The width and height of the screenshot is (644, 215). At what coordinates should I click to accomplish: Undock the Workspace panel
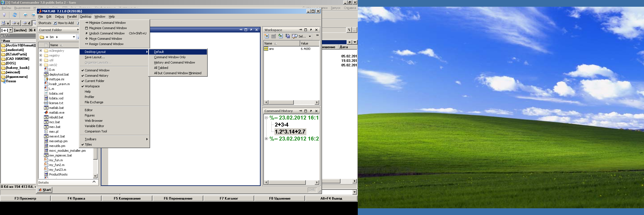point(311,30)
